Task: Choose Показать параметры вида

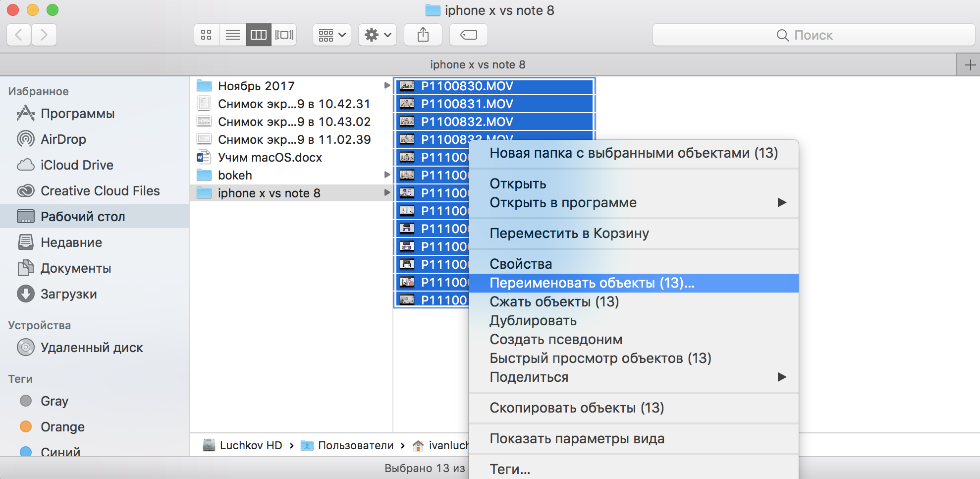Action: (634, 439)
